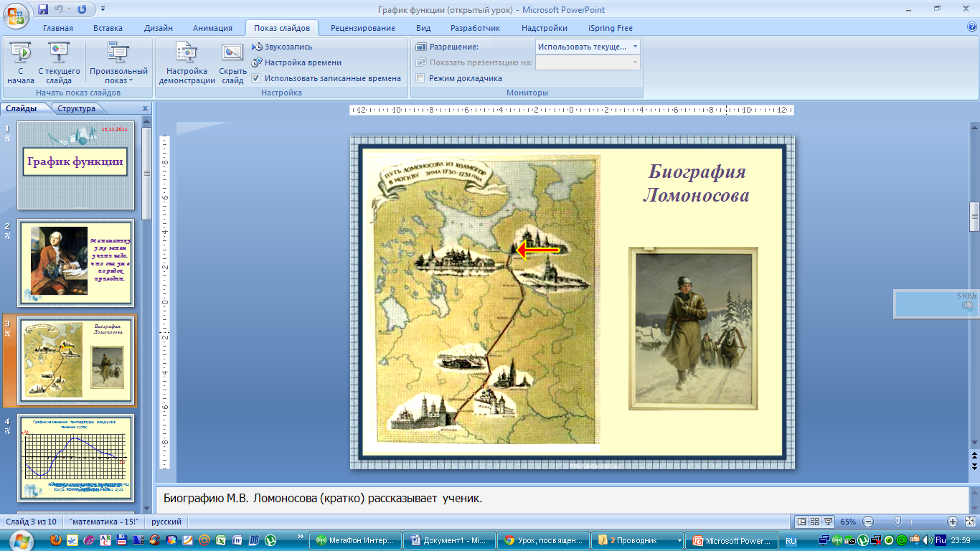This screenshot has width=980, height=551.
Task: Open 'Настройка демонстрации' setup dialog
Action: (x=187, y=63)
